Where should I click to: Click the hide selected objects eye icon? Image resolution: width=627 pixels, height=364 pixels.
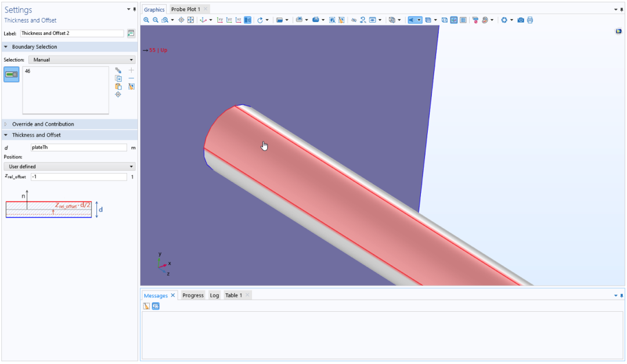click(x=354, y=20)
